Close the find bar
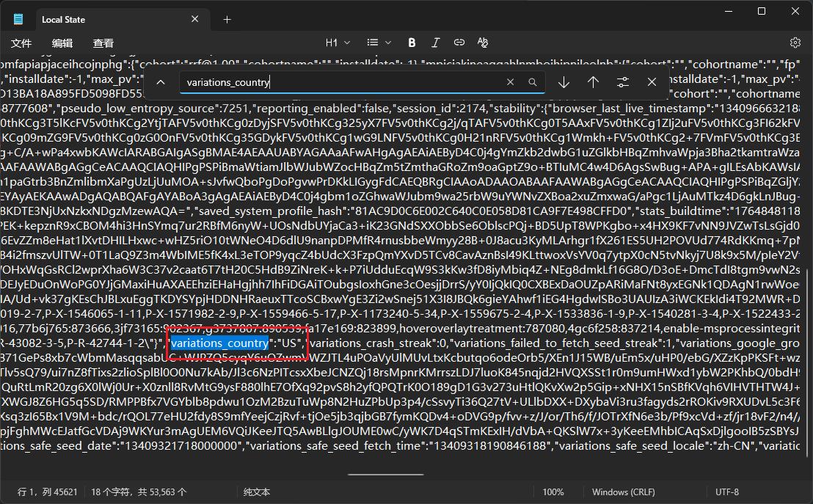 click(x=652, y=82)
